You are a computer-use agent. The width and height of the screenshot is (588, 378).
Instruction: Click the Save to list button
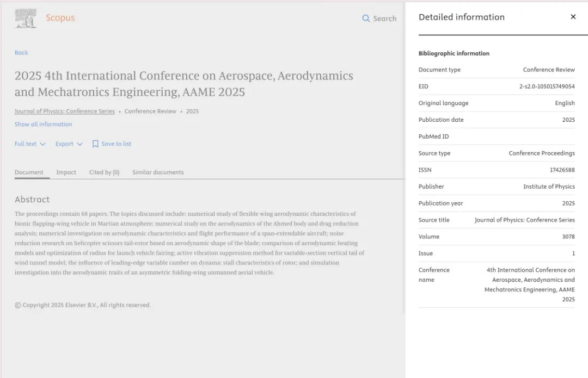(116, 144)
